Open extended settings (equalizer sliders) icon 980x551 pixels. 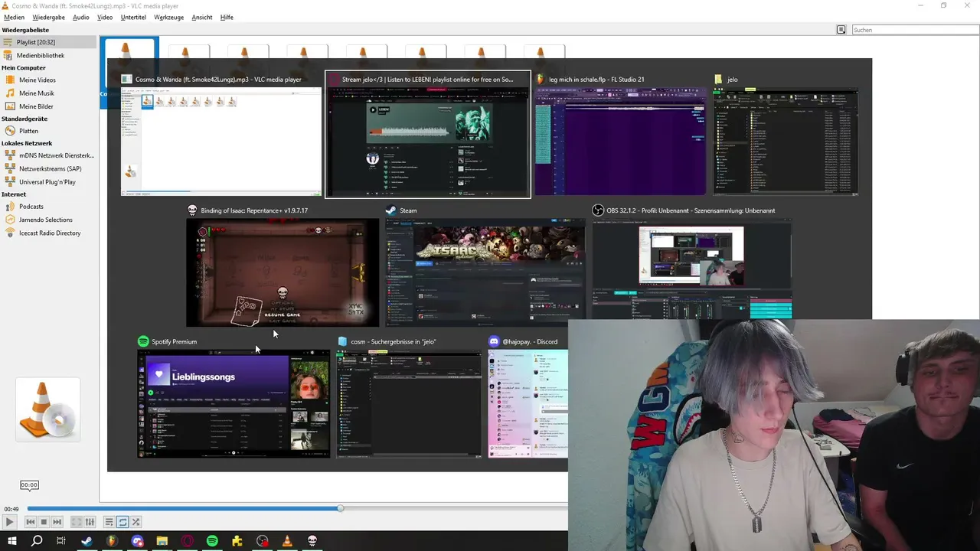90,522
